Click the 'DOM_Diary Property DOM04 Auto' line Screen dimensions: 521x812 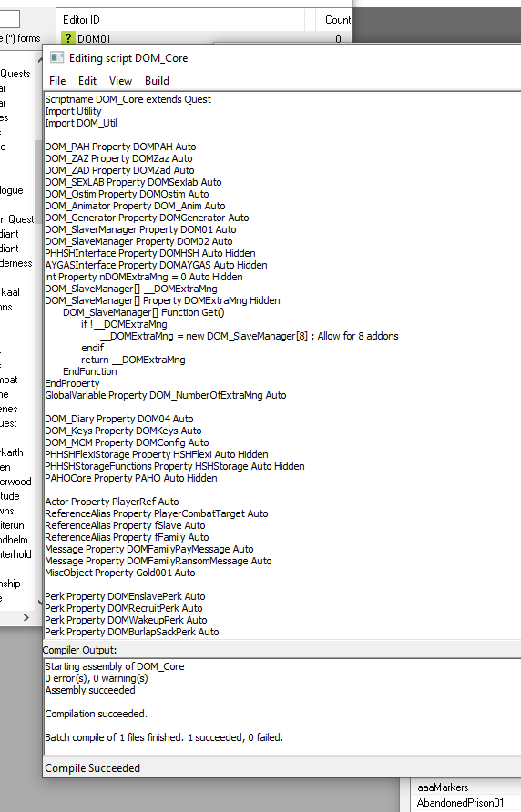pyautogui.click(x=119, y=419)
